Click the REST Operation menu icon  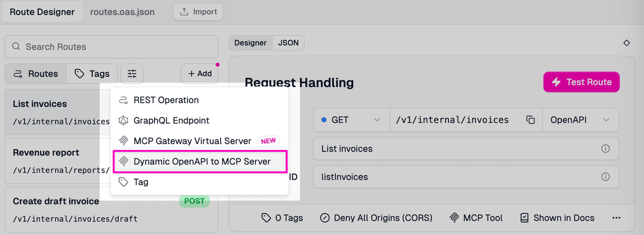coord(123,100)
